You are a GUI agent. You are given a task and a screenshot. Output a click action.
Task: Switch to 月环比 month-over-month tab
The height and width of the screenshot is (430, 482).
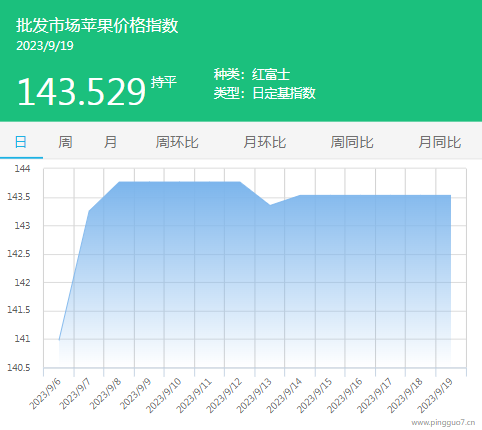click(265, 142)
